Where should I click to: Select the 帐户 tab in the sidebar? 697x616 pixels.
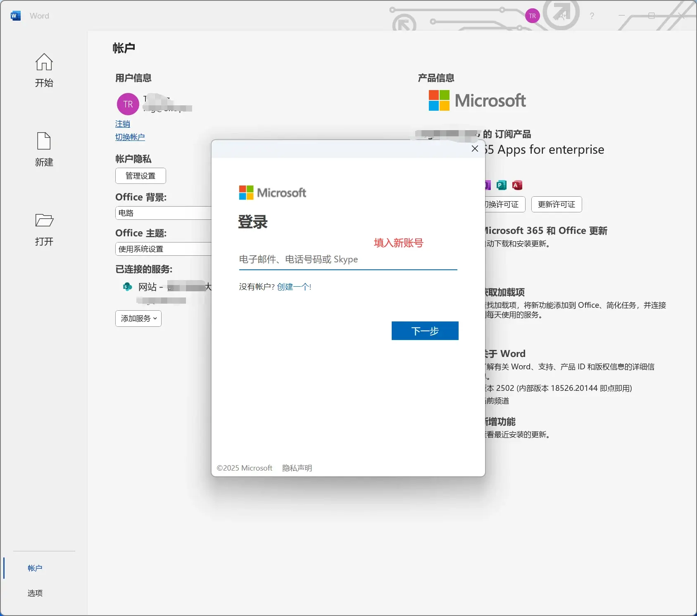(x=35, y=568)
